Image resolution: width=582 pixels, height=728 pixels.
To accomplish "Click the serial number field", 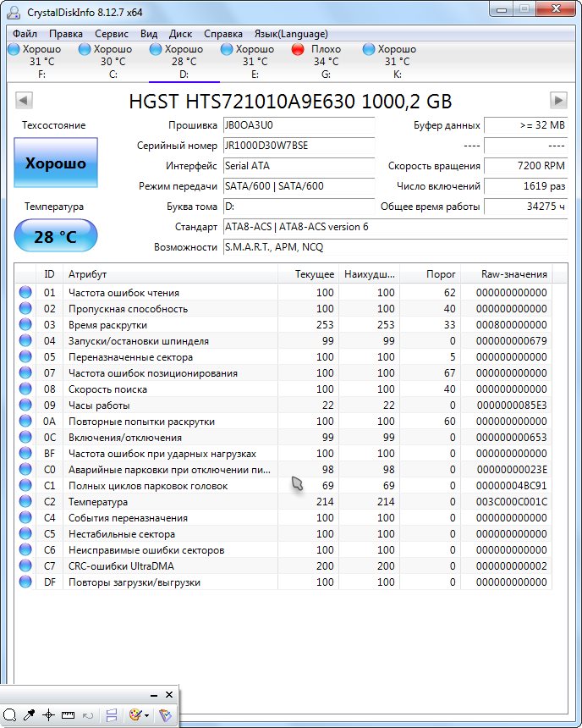I will (x=298, y=146).
